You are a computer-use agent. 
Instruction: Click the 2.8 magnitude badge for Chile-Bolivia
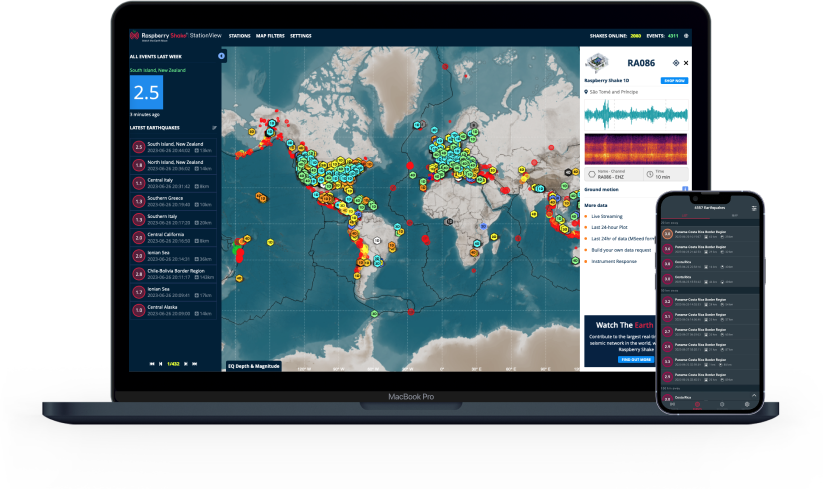(x=139, y=274)
